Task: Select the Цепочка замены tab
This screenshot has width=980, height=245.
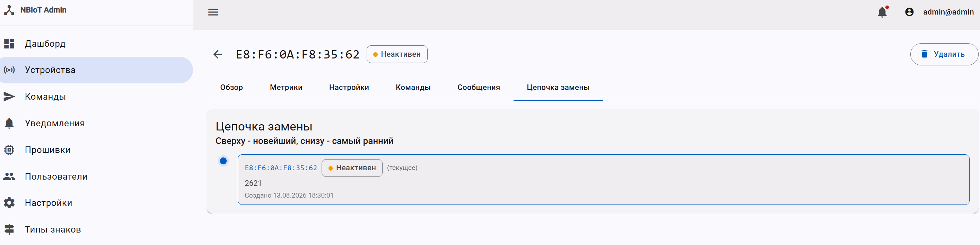Action: click(x=558, y=87)
